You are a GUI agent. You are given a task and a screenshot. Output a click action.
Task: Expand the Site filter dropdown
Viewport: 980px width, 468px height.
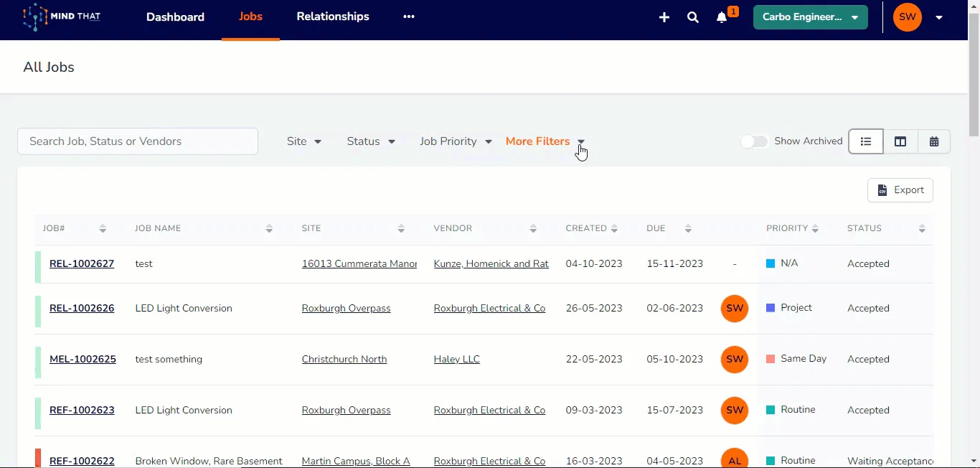(304, 141)
